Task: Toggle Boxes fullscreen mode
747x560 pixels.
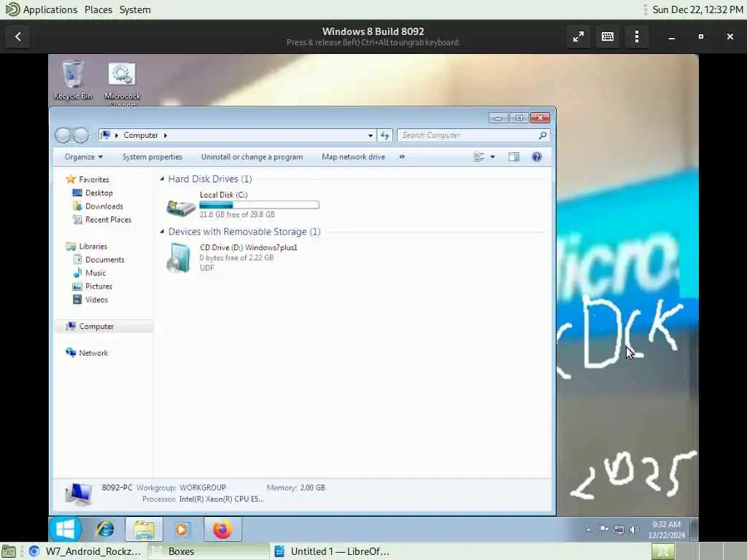Action: (578, 36)
